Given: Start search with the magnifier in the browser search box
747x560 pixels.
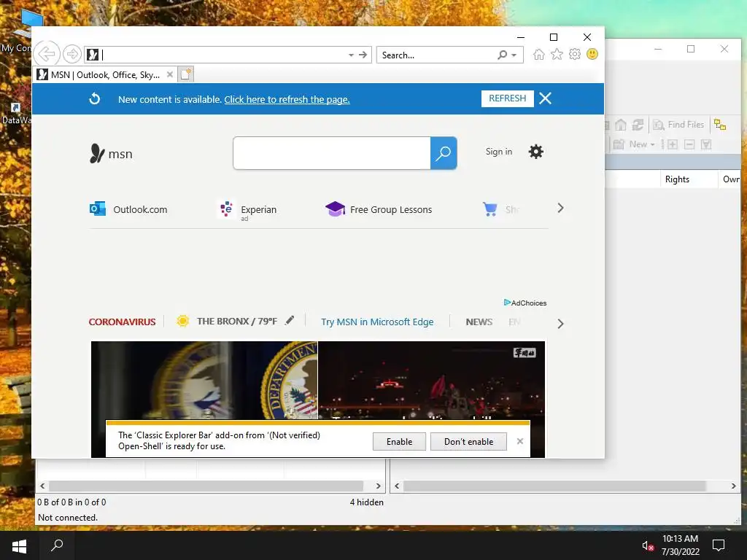Looking at the screenshot, I should click(x=502, y=55).
